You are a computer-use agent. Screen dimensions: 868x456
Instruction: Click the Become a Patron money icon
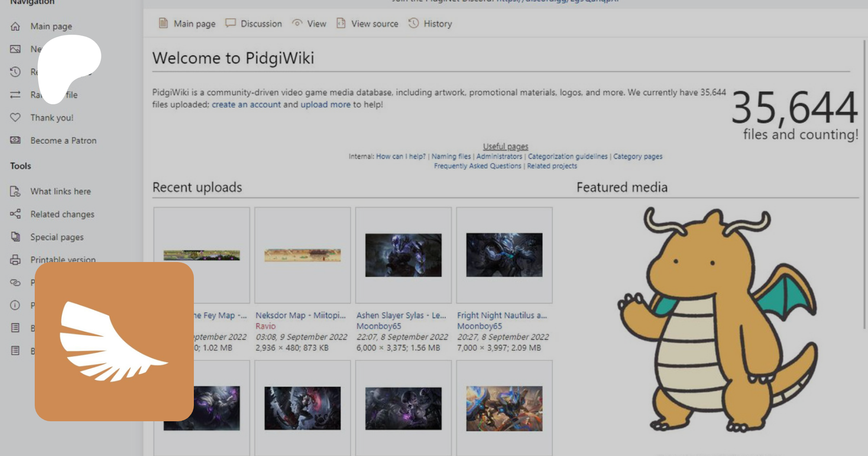15,140
